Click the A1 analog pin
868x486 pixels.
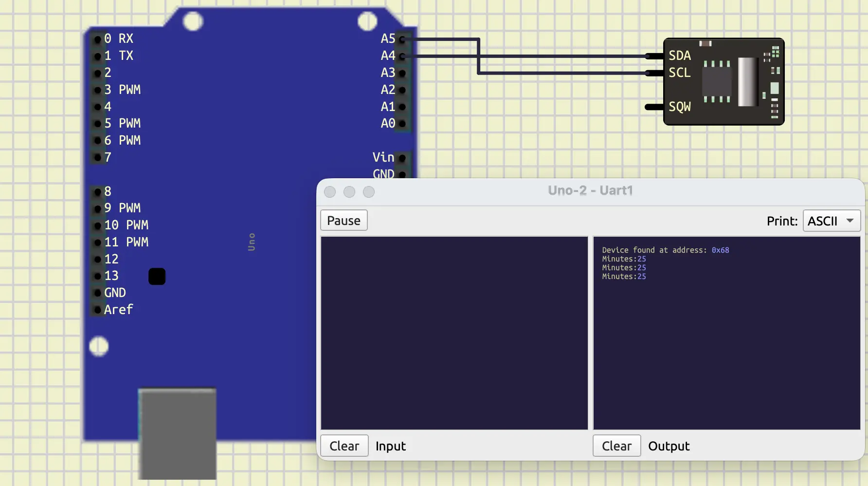click(402, 107)
